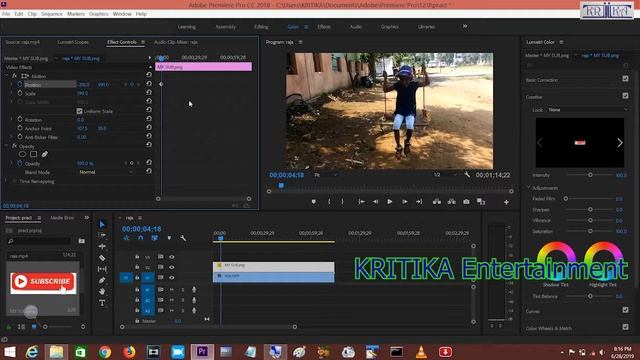Select the Selection arrow tool
640x360 pixels.
102,224
